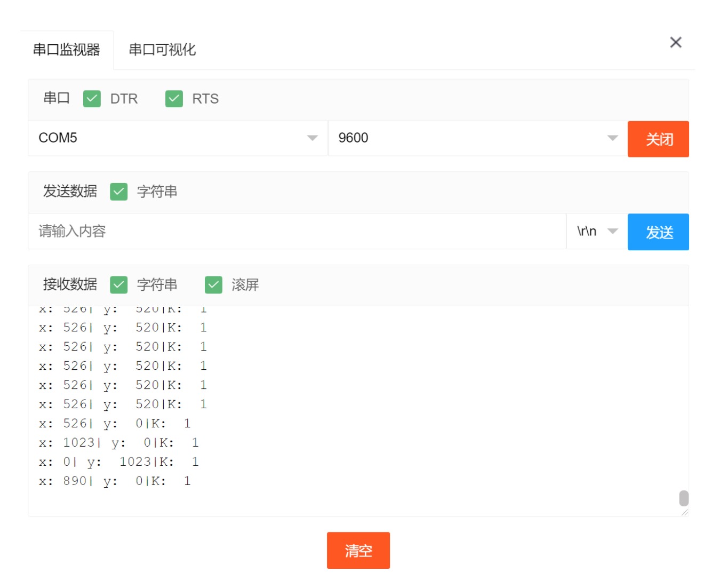The width and height of the screenshot is (727, 588).
Task: Click the output line with y: 1023
Action: (x=118, y=462)
